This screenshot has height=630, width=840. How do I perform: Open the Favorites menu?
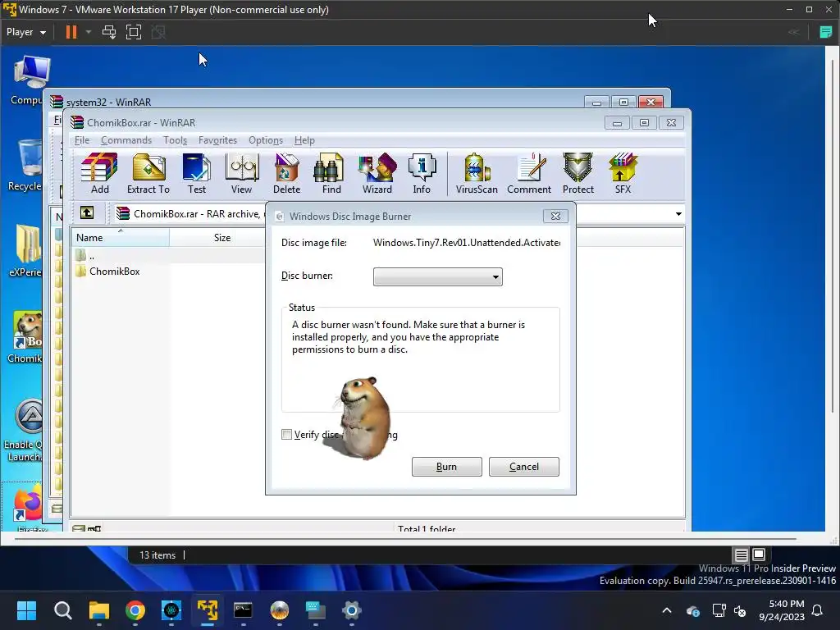[217, 139]
